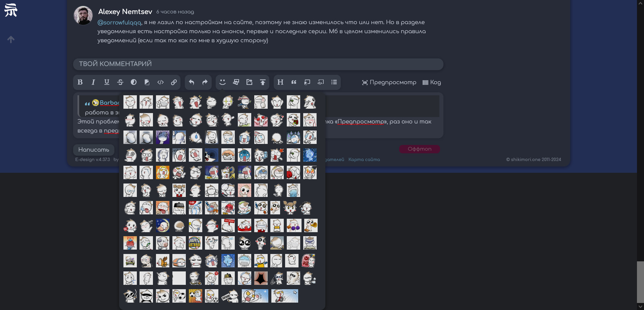644x310 pixels.
Task: Toggle bold formatting in comment editor
Action: [x=80, y=82]
